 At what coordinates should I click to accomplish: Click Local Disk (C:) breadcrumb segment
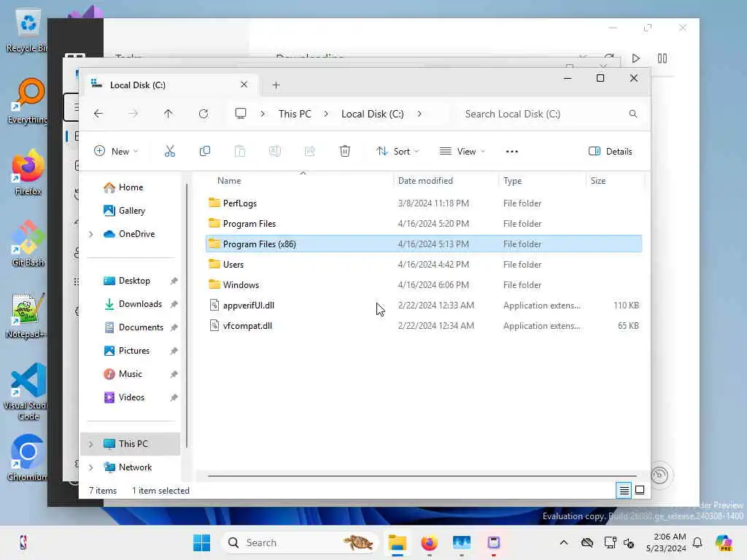pyautogui.click(x=373, y=114)
